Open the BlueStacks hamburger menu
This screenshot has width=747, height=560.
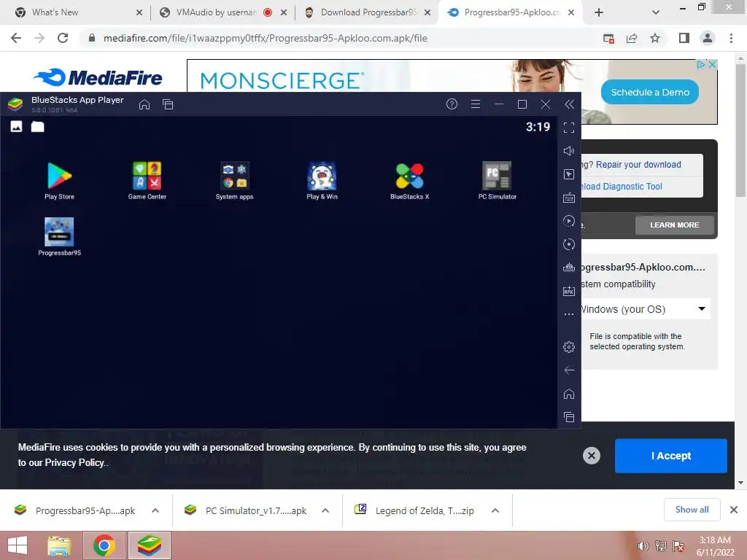476,104
